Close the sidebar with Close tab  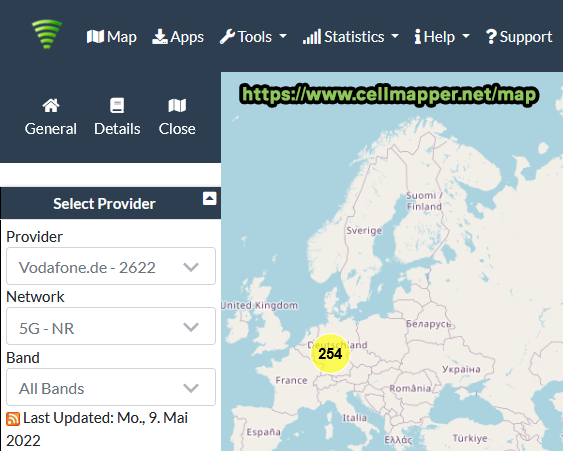[177, 117]
